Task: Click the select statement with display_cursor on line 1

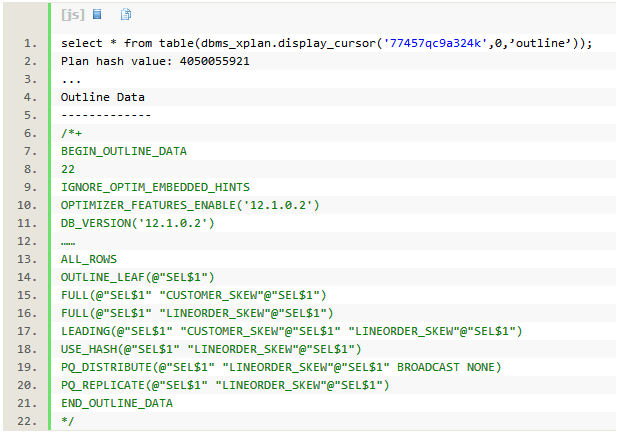Action: [327, 43]
